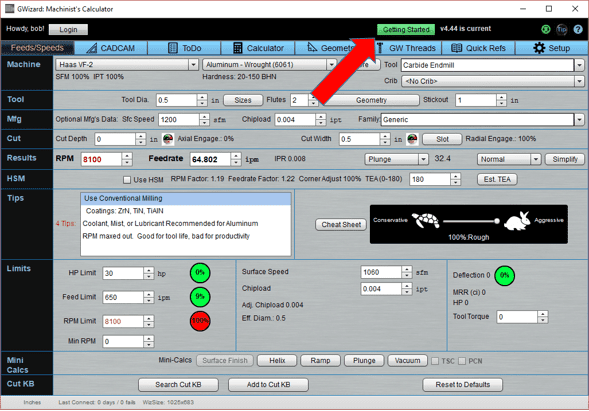
Task: Open the Carbide Endmill tool dropdown
Action: [x=579, y=65]
